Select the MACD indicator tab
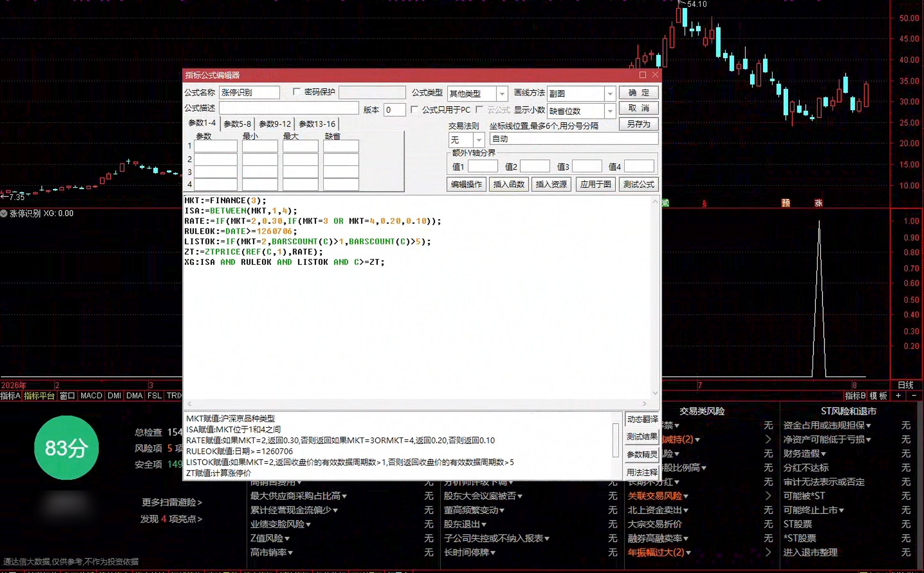Viewport: 924px width, 573px height. pyautogui.click(x=91, y=396)
